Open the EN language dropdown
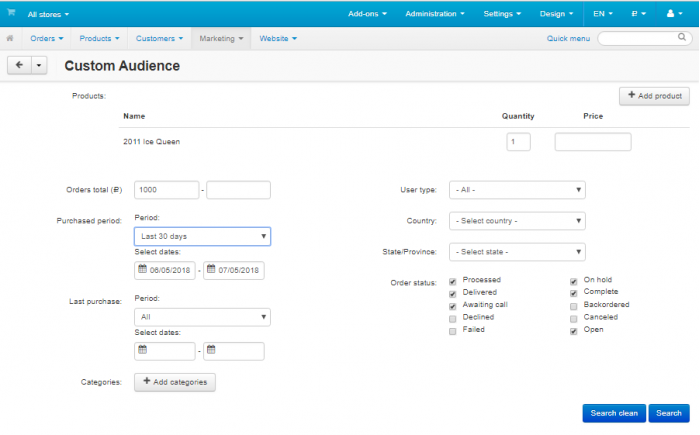 [x=603, y=14]
